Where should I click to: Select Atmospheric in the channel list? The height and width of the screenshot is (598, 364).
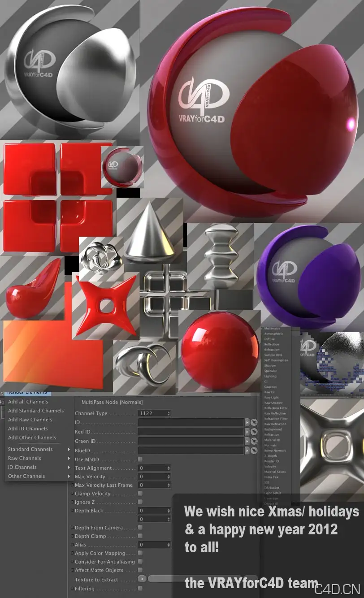click(x=273, y=334)
